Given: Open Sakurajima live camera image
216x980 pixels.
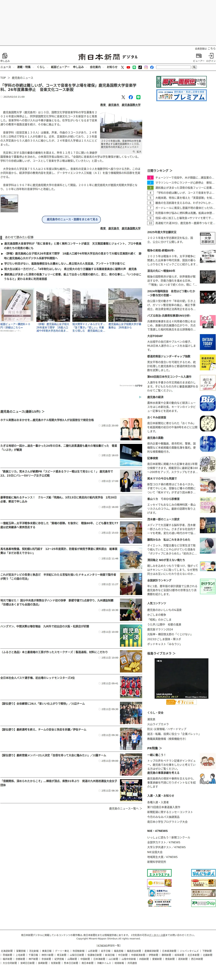Looking at the screenshot, I should point(181,679).
